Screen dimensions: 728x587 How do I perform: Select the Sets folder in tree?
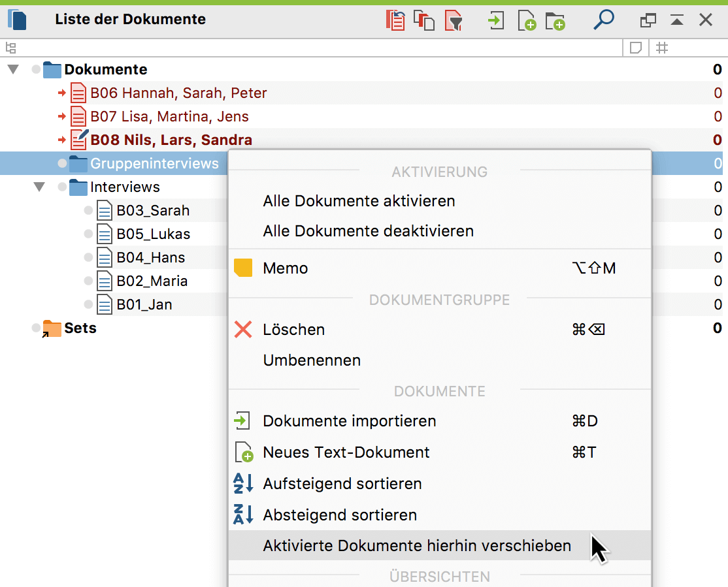pyautogui.click(x=80, y=328)
